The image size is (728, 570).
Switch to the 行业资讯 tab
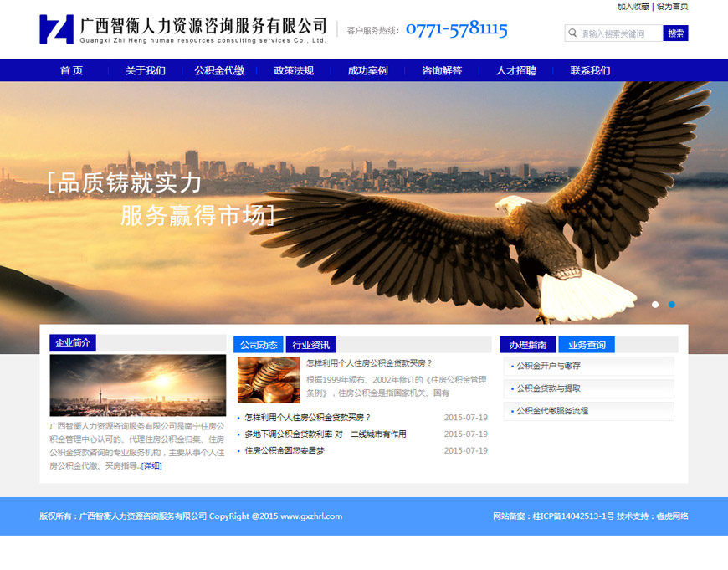pos(310,345)
